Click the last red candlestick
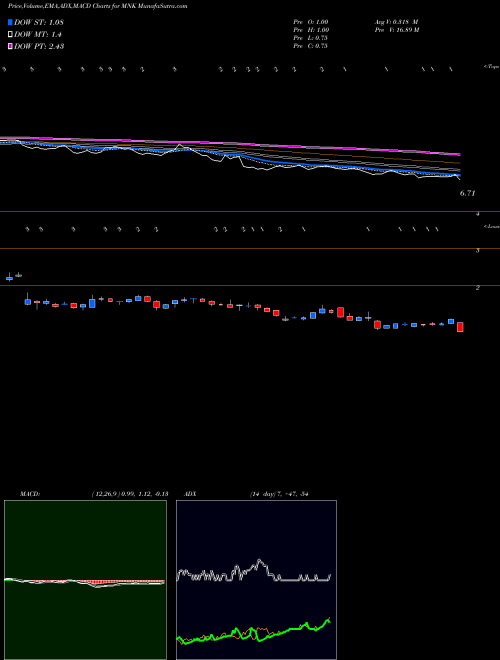Viewport: 500px width, 660px height. pos(460,327)
